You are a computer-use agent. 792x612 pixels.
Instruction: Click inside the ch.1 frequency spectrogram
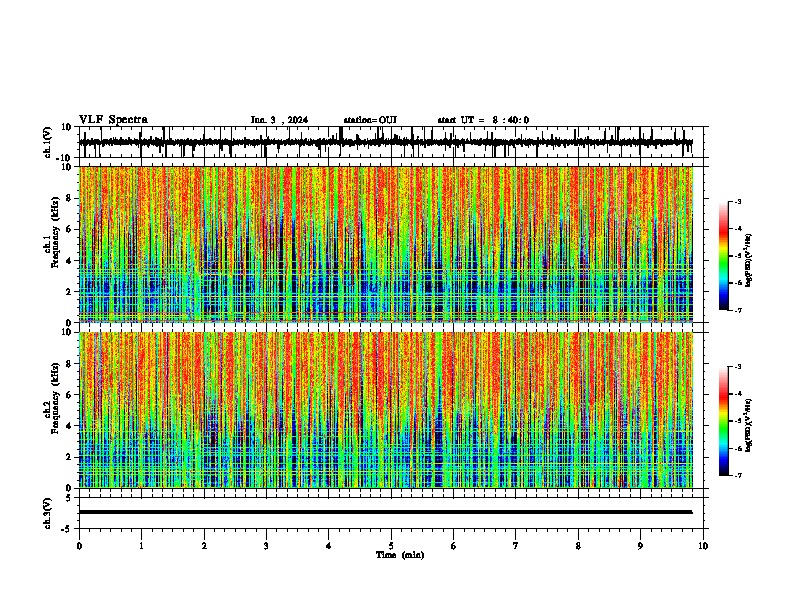coord(386,244)
